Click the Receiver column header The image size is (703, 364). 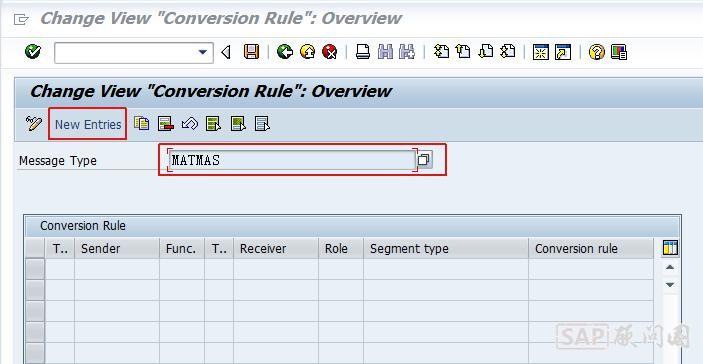276,248
